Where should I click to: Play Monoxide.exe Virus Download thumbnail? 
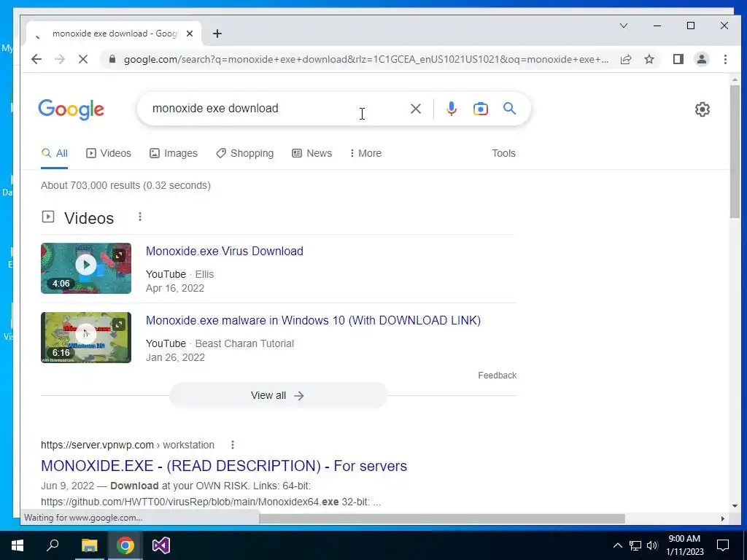[x=86, y=268]
